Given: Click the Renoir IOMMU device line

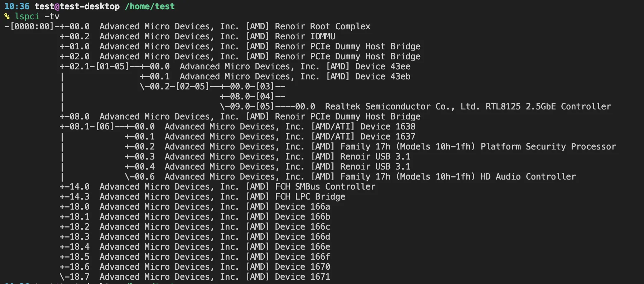Looking at the screenshot, I should 305,36.
